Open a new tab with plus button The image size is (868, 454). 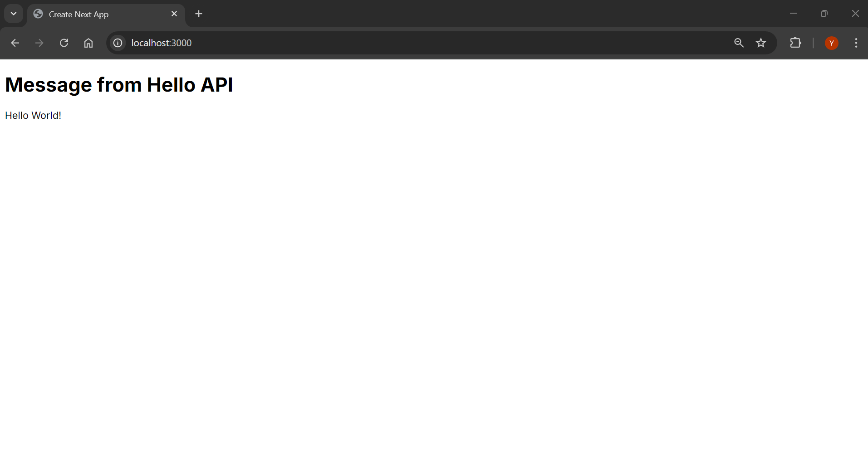199,14
